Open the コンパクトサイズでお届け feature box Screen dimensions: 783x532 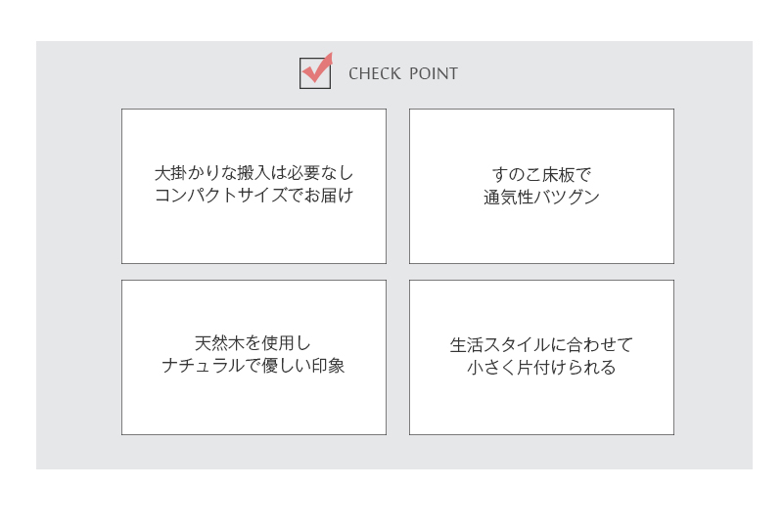(253, 186)
